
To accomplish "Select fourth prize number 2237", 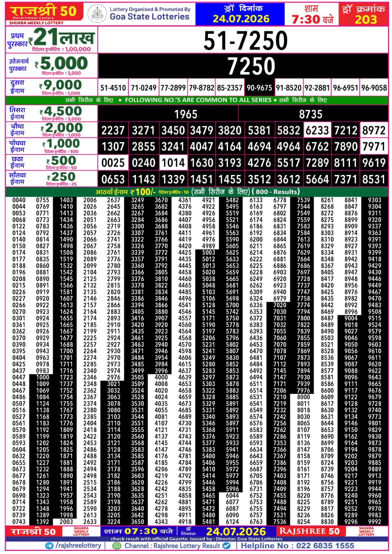I will coord(113,130).
